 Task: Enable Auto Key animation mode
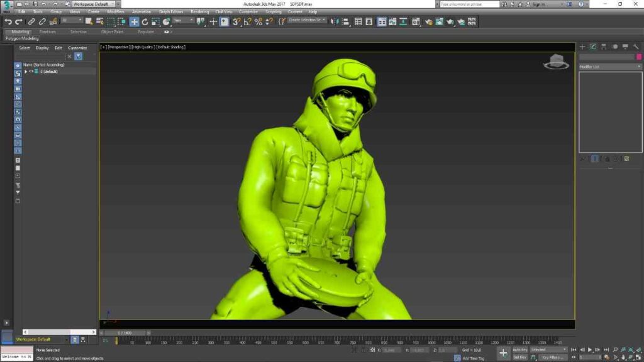520,351
